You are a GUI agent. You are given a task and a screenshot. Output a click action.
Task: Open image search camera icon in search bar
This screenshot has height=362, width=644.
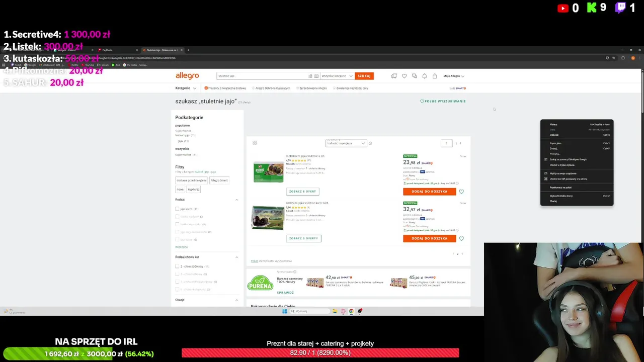click(316, 76)
